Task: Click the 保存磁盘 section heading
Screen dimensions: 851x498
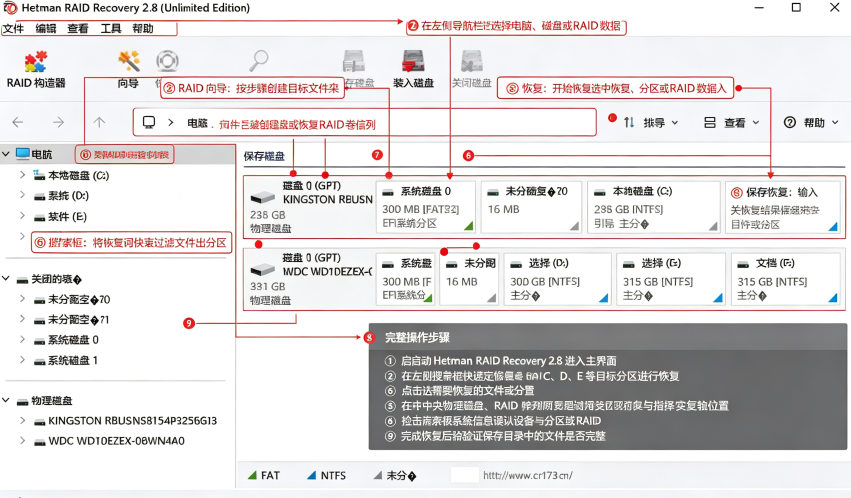Action: point(264,156)
